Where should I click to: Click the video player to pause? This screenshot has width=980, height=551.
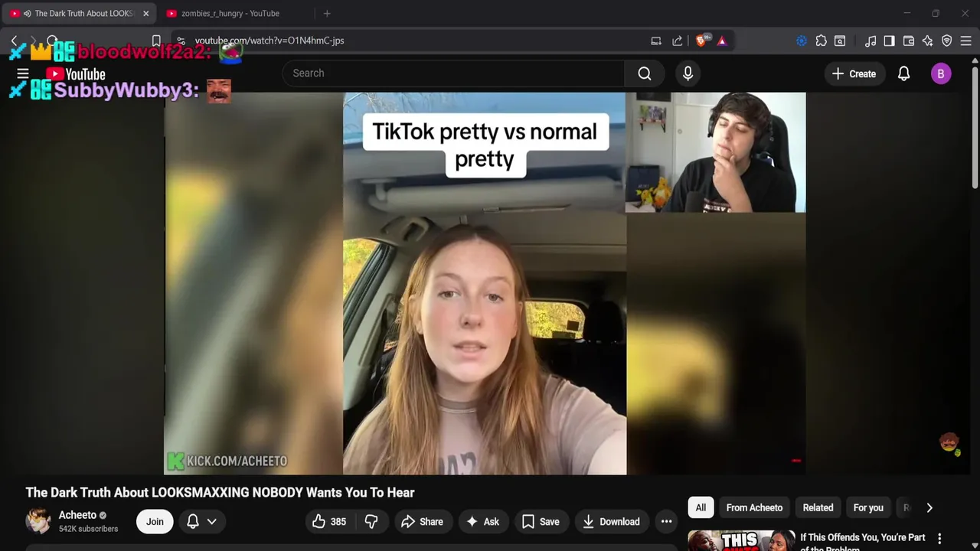pyautogui.click(x=485, y=283)
